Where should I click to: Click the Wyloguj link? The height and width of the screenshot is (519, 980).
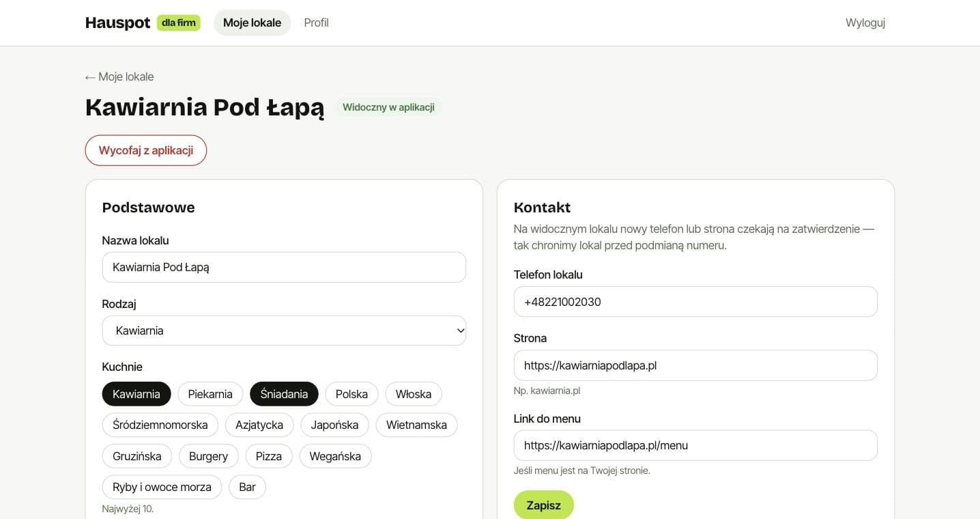pyautogui.click(x=865, y=23)
